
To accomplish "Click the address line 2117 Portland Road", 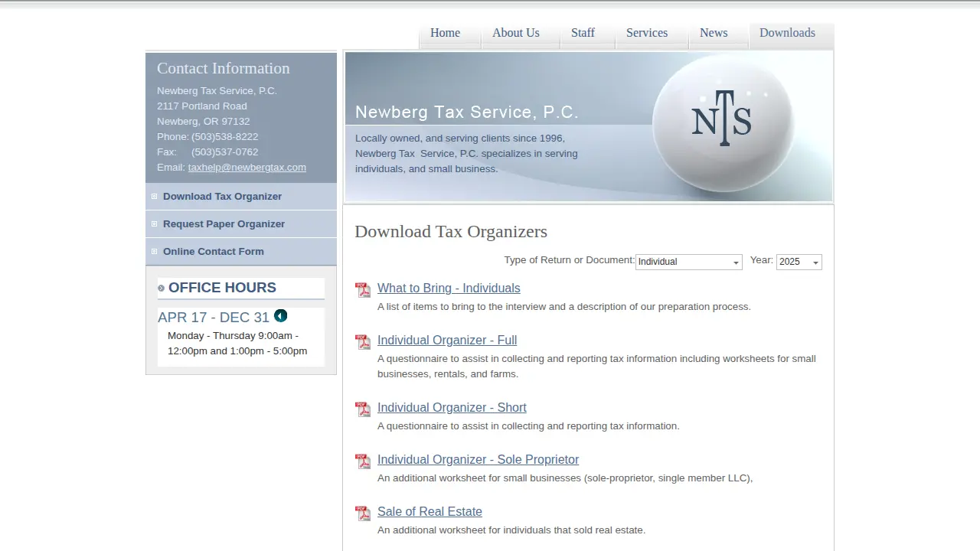I will (202, 106).
